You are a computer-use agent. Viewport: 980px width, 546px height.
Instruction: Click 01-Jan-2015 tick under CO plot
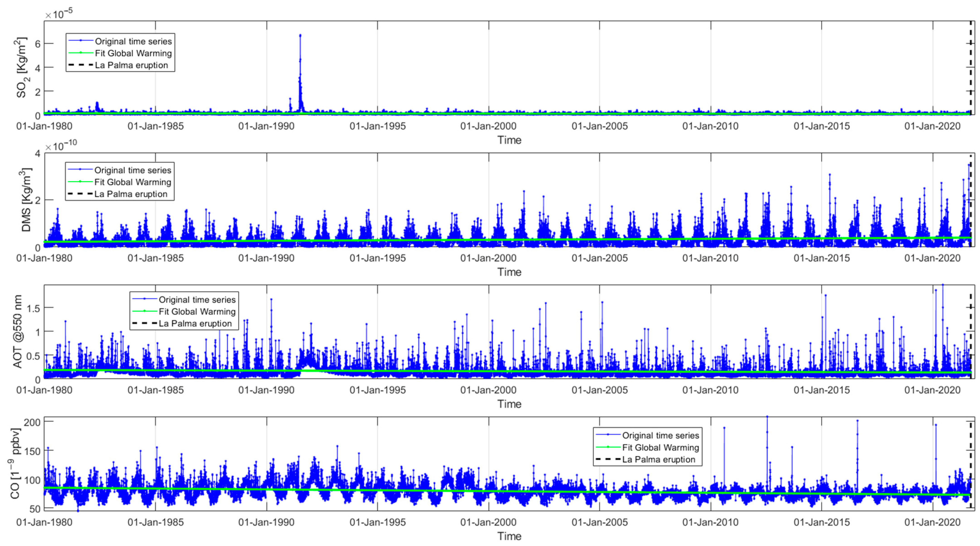821,522
